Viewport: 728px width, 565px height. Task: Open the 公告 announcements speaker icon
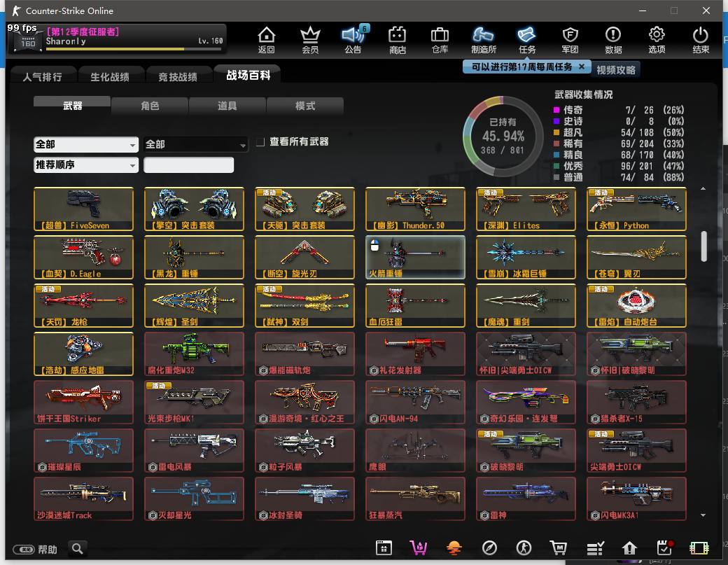[353, 40]
